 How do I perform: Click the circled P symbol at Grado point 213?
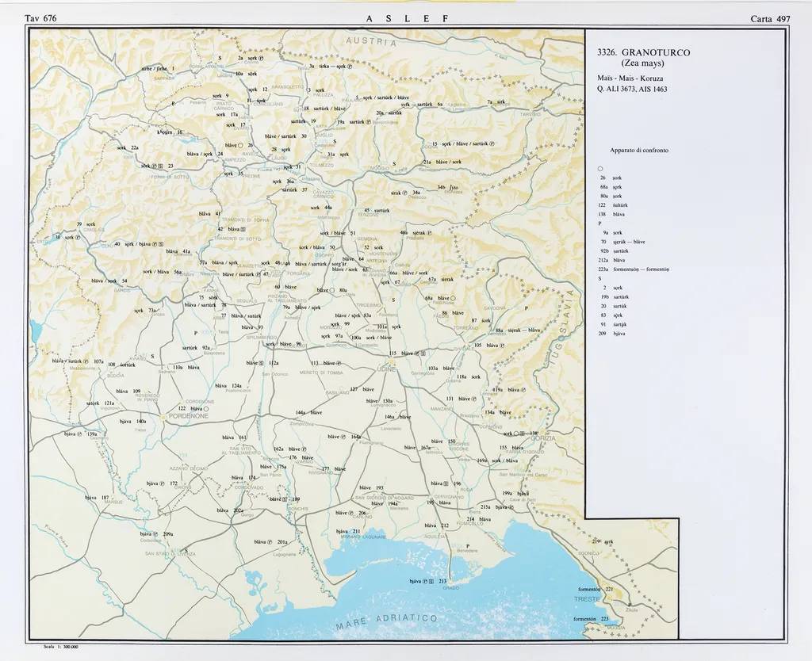[x=424, y=581]
